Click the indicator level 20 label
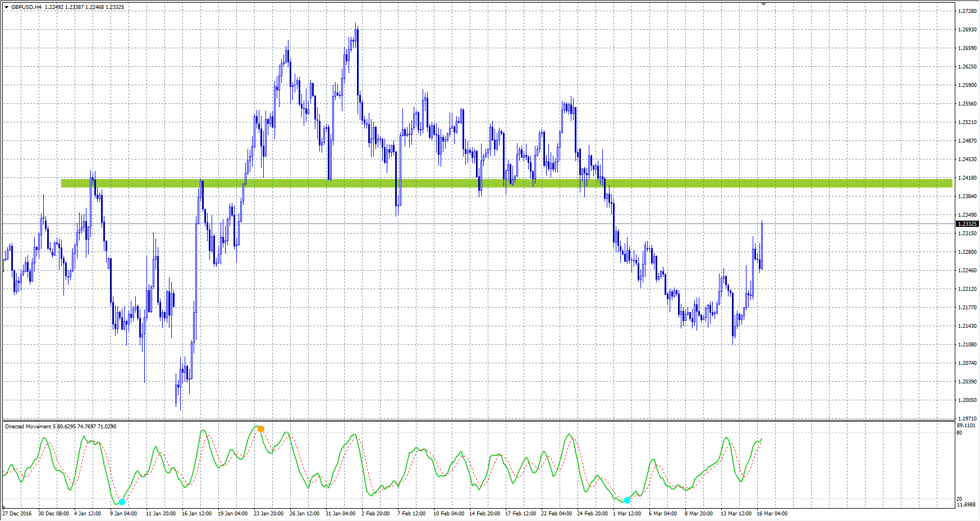Image resolution: width=980 pixels, height=521 pixels. 959,499
